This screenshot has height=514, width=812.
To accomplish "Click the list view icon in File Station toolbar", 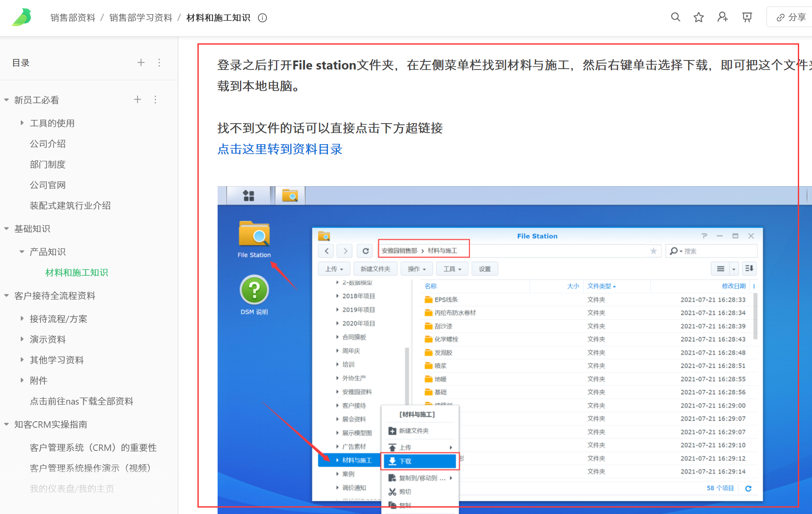I will (721, 269).
